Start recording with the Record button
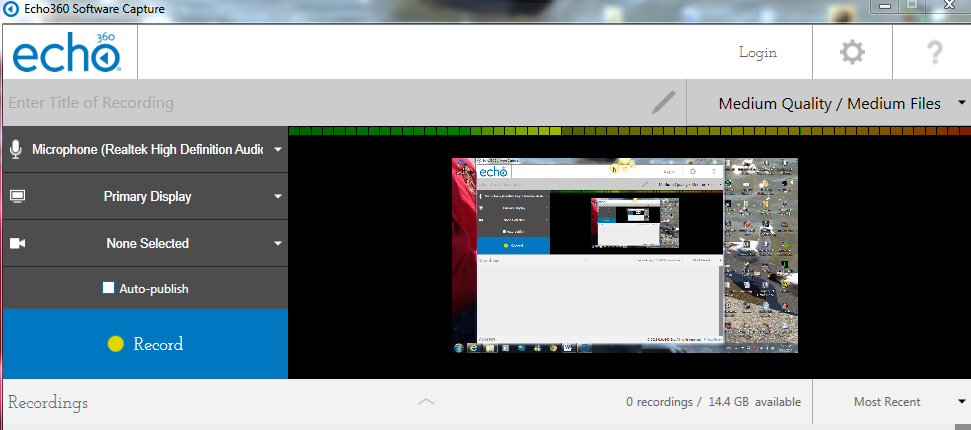 pos(146,344)
